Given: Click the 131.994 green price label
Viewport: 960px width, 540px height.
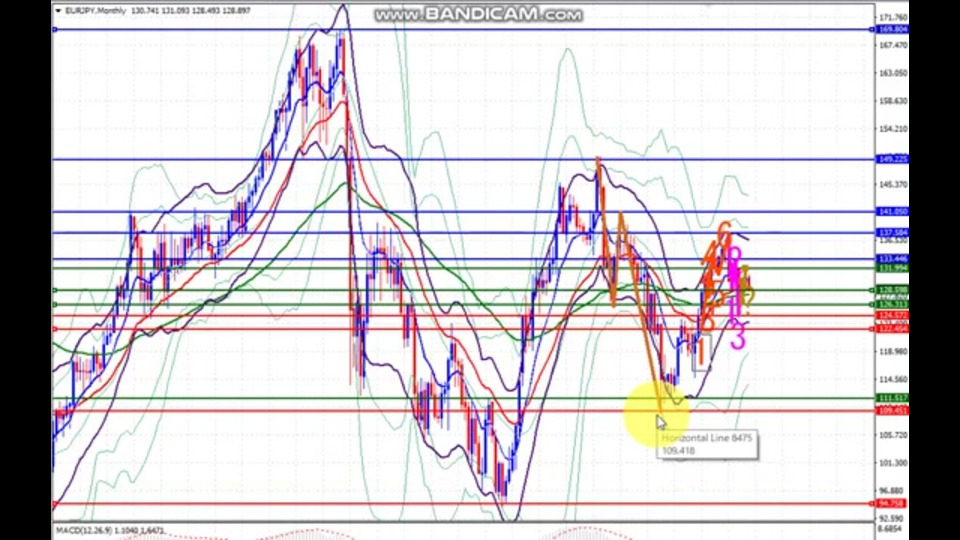Looking at the screenshot, I should coord(893,268).
